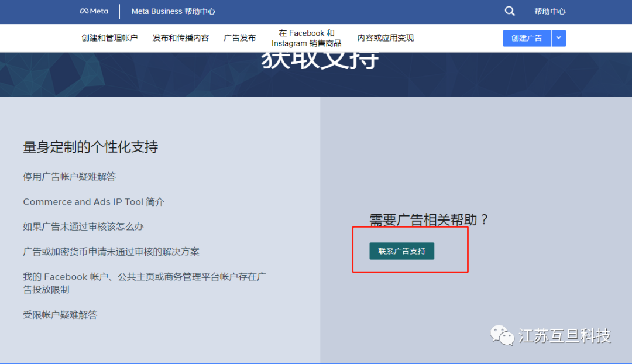Select the 发布和传播内容 menu item
This screenshot has width=632, height=364.
(x=180, y=38)
